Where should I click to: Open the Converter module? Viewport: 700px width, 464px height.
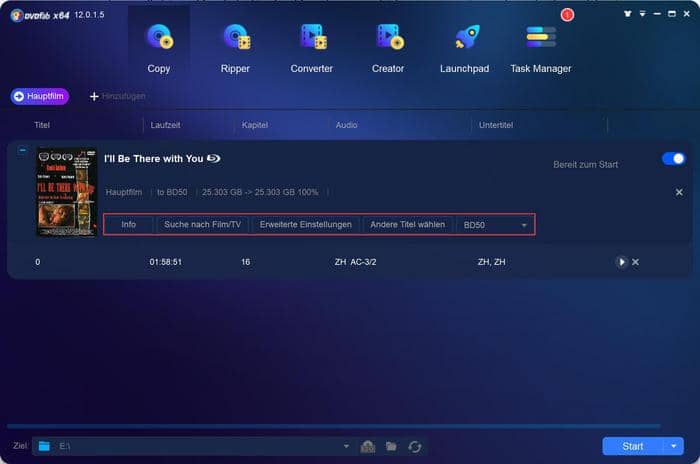click(x=312, y=48)
